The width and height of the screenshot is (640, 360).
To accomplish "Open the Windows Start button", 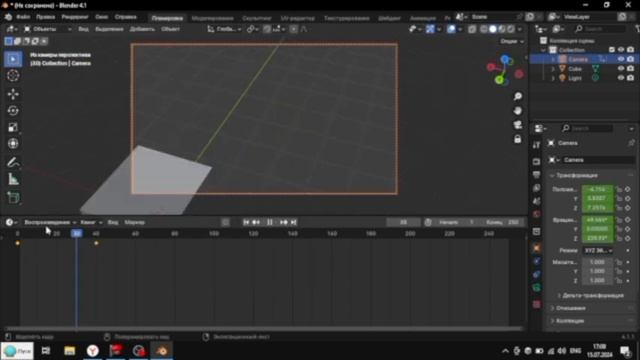I will click(17, 351).
